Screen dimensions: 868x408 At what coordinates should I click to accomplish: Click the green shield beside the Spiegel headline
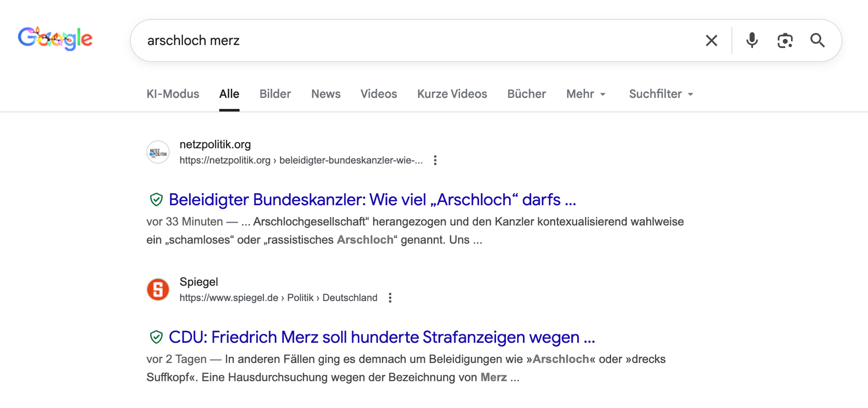click(156, 337)
